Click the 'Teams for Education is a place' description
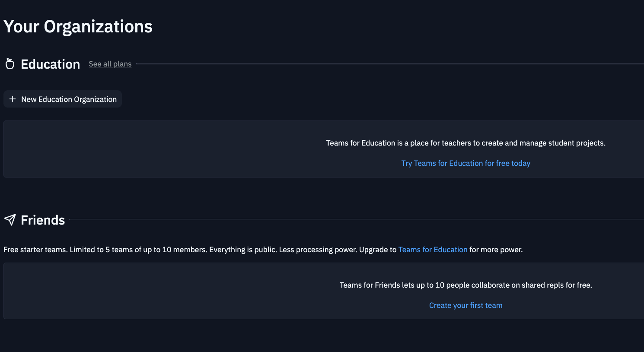The image size is (644, 352). [x=465, y=143]
